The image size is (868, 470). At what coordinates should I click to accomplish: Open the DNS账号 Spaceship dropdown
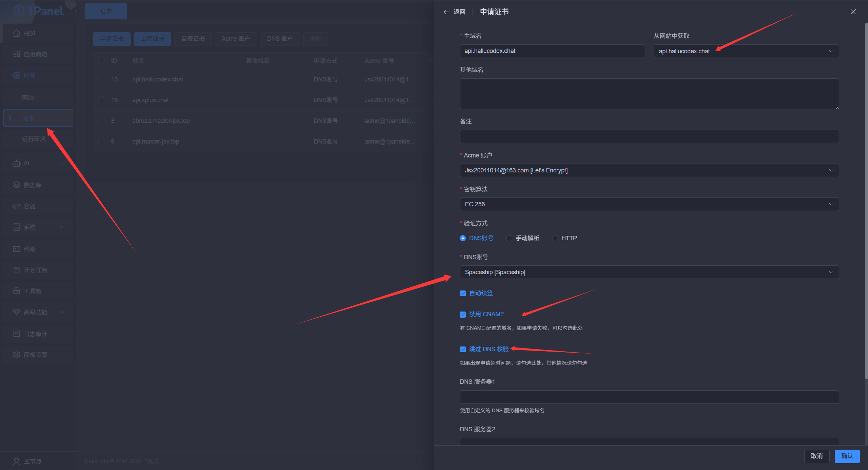coord(649,272)
